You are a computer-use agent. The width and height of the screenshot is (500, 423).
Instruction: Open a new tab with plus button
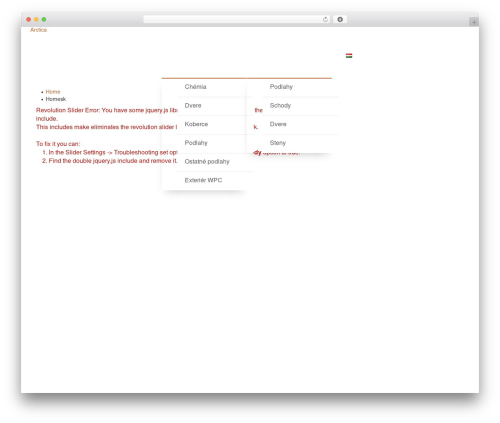coord(474,22)
